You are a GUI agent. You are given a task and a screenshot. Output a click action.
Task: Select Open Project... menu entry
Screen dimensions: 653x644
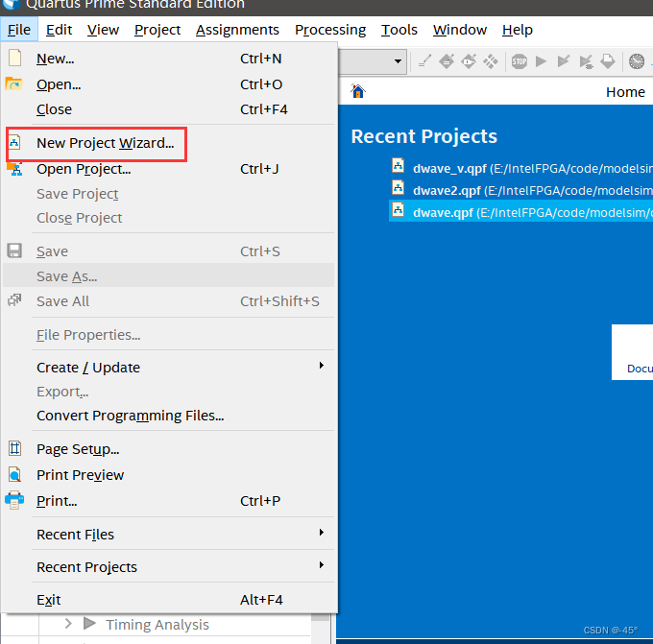tap(169, 169)
